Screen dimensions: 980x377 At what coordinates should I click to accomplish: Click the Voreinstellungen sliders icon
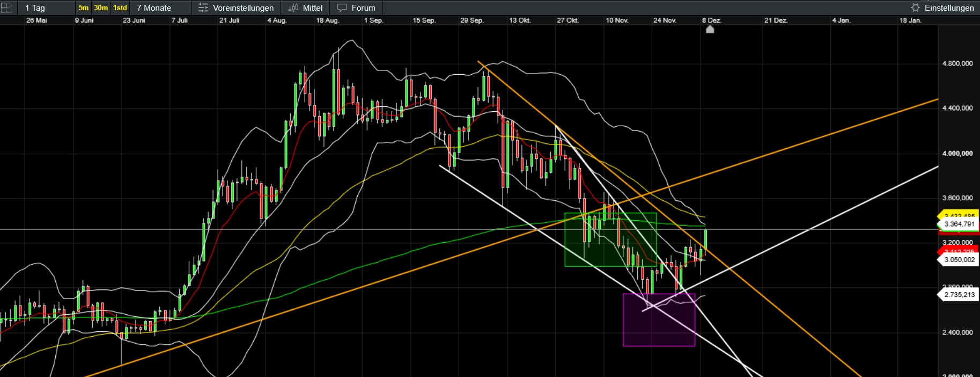pos(203,8)
